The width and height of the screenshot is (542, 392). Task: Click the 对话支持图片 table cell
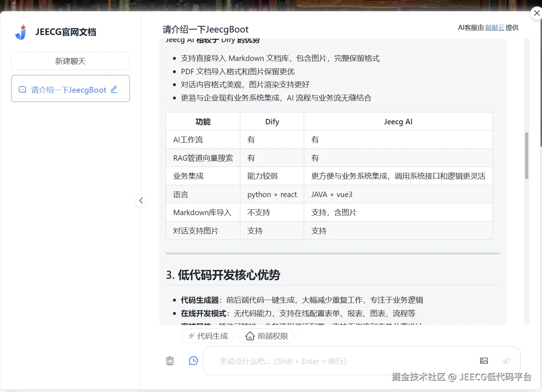point(203,231)
